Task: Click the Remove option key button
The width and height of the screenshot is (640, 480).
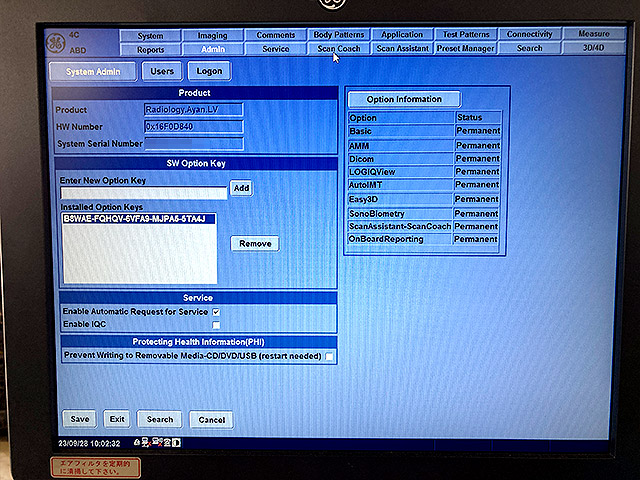Action: tap(255, 244)
